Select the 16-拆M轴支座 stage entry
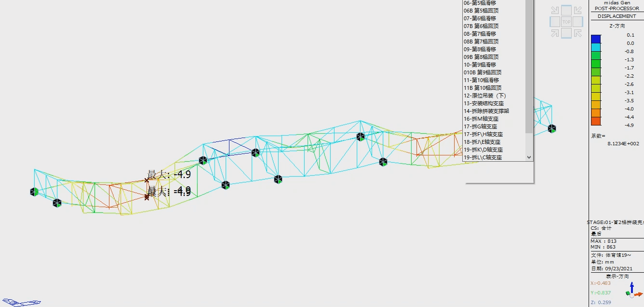Viewport: 644px width, 307px height. pos(481,119)
